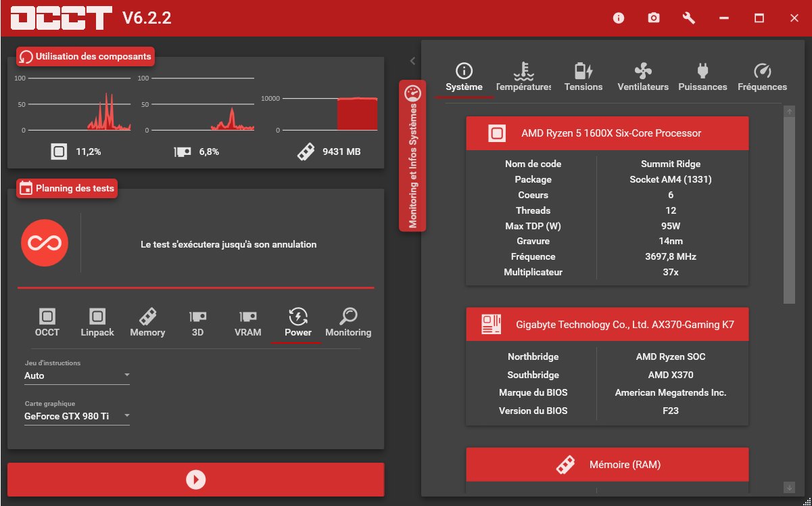Viewport: 812px width, 506px height.
Task: Choose the Memory test icon
Action: pyautogui.click(x=147, y=322)
